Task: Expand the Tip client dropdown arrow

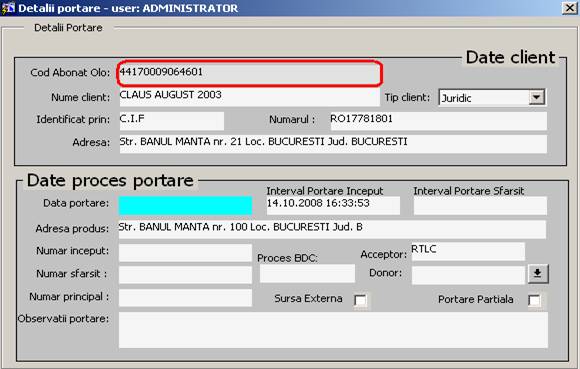Action: point(536,98)
